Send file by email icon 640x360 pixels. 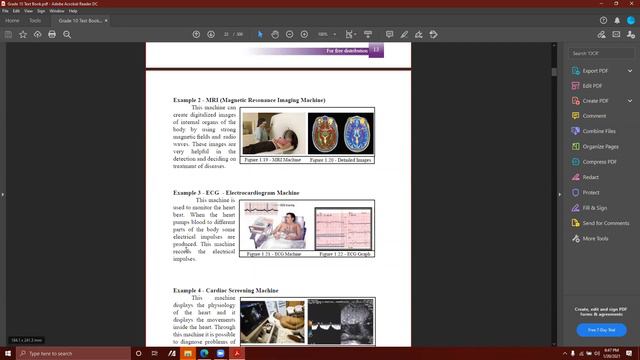click(x=616, y=35)
